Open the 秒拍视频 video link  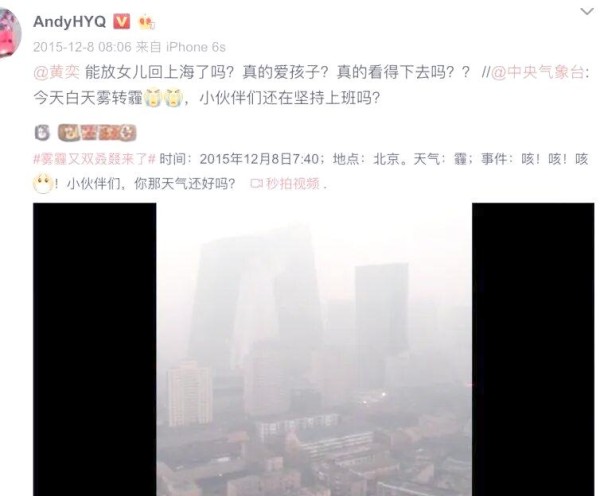pos(293,184)
